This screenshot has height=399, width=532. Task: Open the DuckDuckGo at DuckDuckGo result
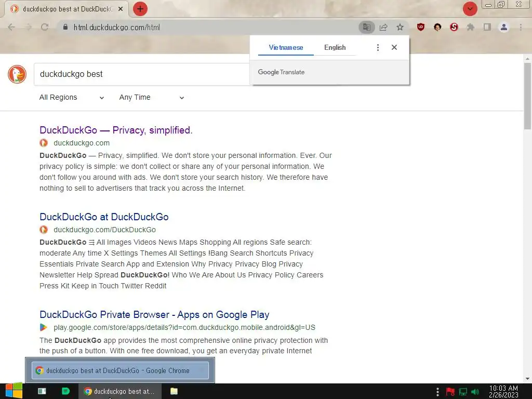click(x=104, y=217)
